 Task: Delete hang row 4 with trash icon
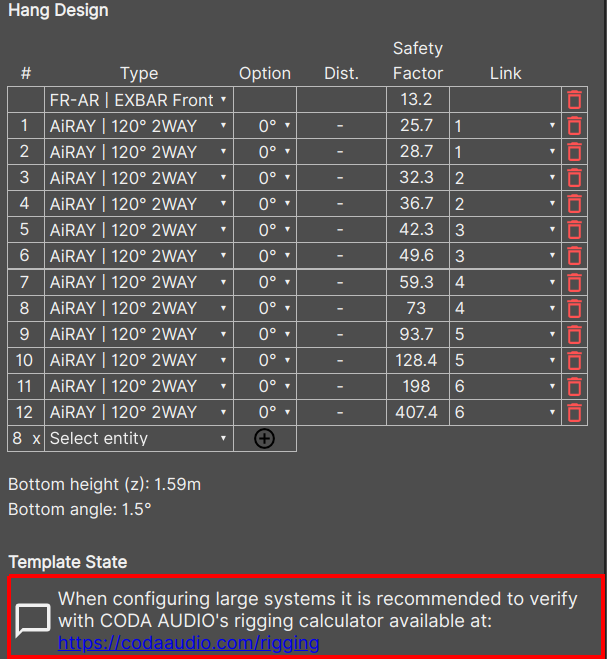(x=574, y=204)
